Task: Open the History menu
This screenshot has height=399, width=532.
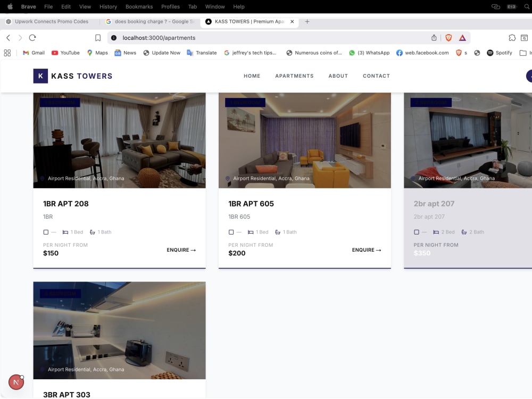Action: [108, 6]
